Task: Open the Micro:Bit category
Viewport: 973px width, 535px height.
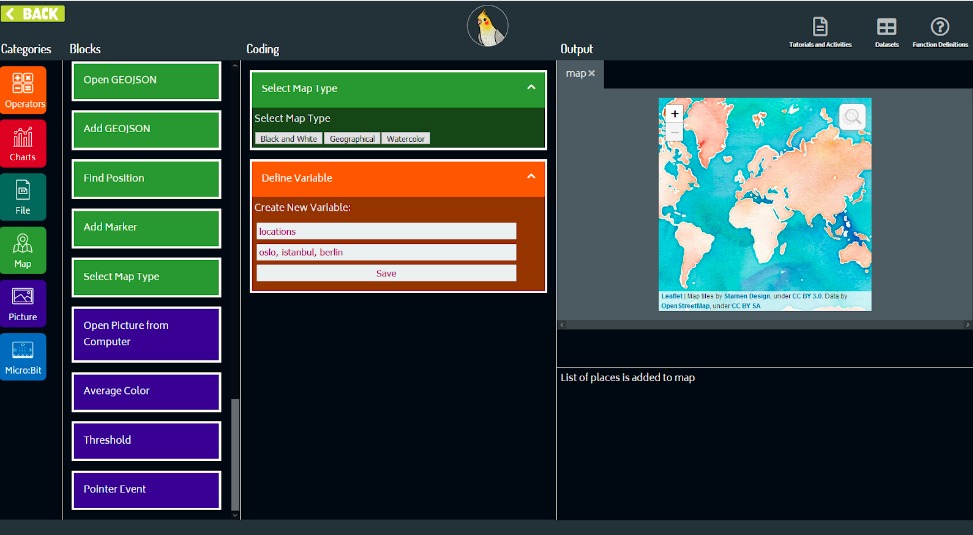Action: (x=23, y=357)
